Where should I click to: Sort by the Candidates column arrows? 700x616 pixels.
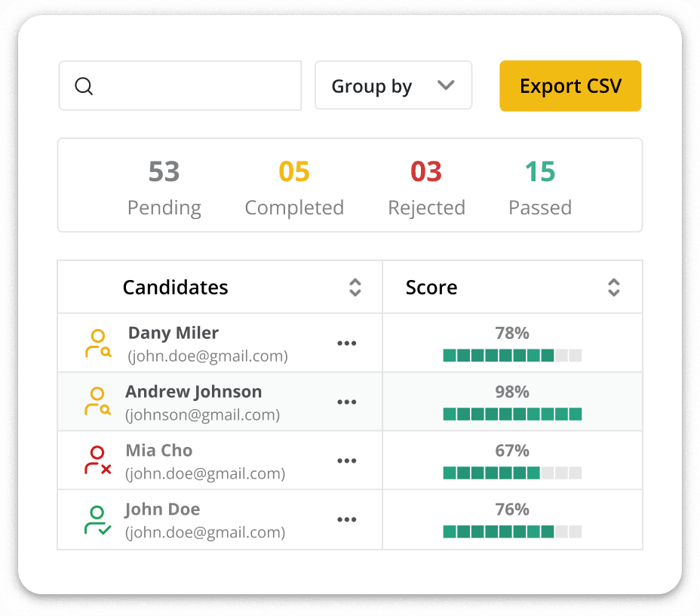click(355, 288)
